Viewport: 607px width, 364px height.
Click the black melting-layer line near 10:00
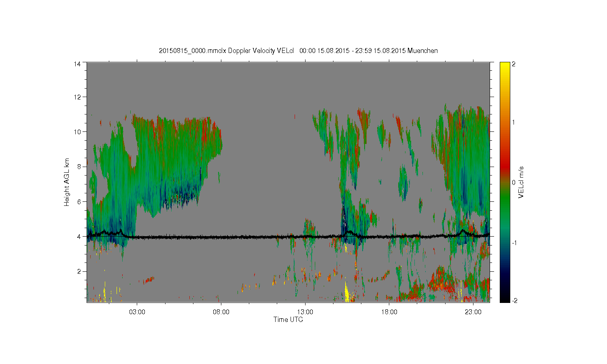coord(255,237)
